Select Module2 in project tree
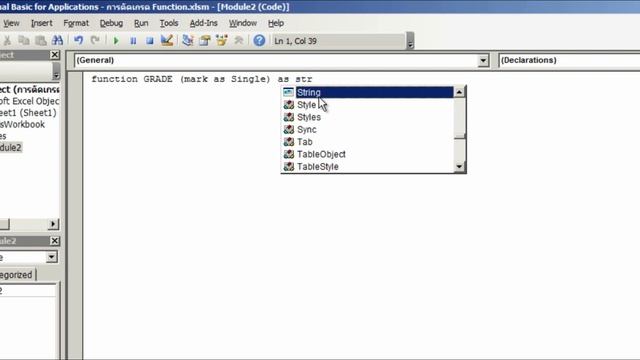Image resolution: width=640 pixels, height=360 pixels. click(x=11, y=147)
